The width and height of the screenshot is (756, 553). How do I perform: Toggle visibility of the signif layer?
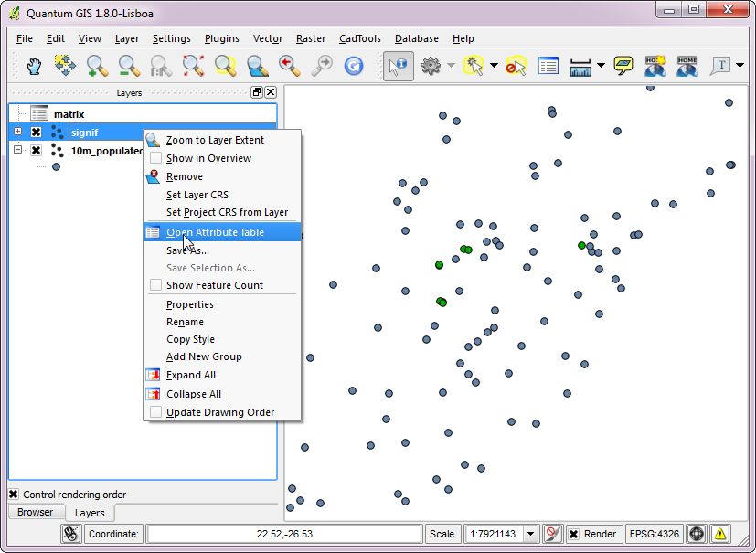coord(36,133)
